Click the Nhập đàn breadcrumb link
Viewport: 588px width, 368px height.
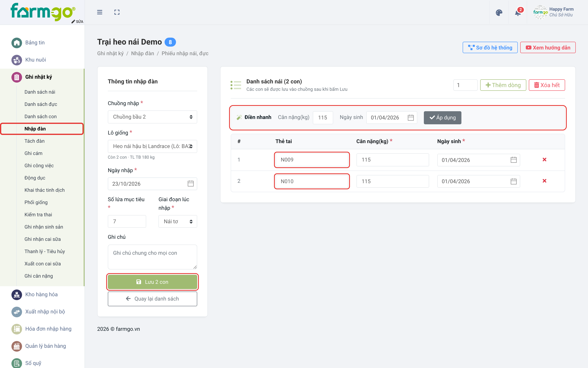pyautogui.click(x=142, y=53)
